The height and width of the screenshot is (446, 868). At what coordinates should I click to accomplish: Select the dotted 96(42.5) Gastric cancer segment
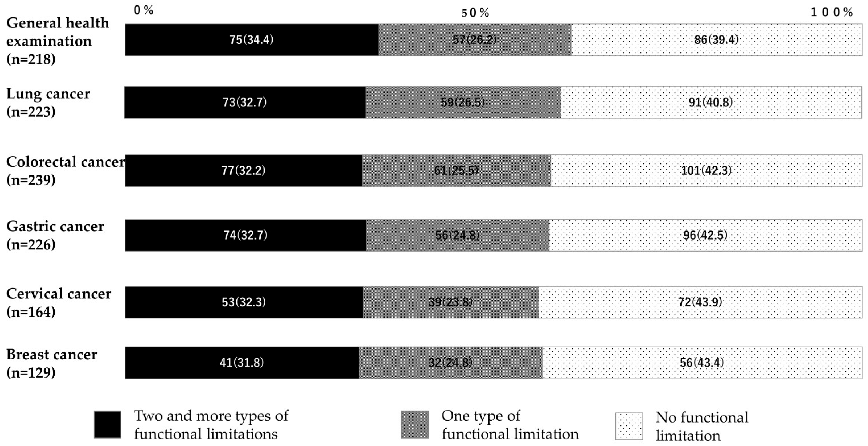705,235
